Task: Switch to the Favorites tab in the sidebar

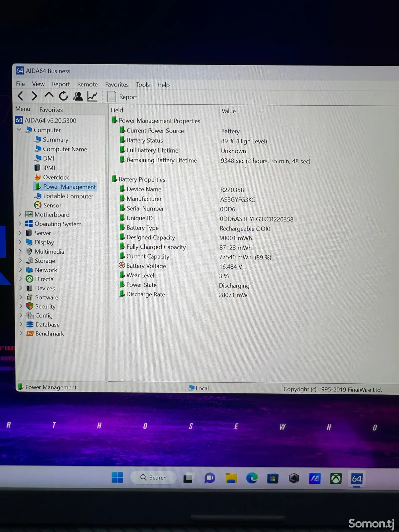Action: tap(51, 110)
